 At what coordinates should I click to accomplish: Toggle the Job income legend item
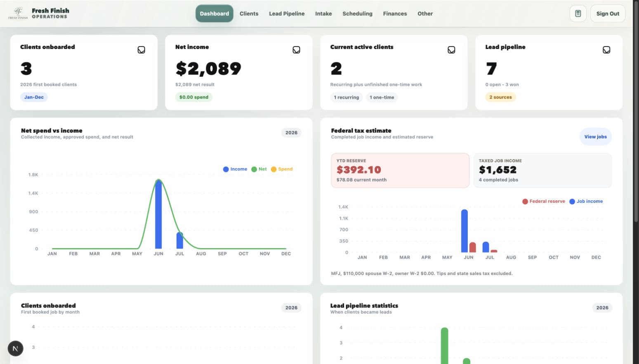pyautogui.click(x=586, y=201)
